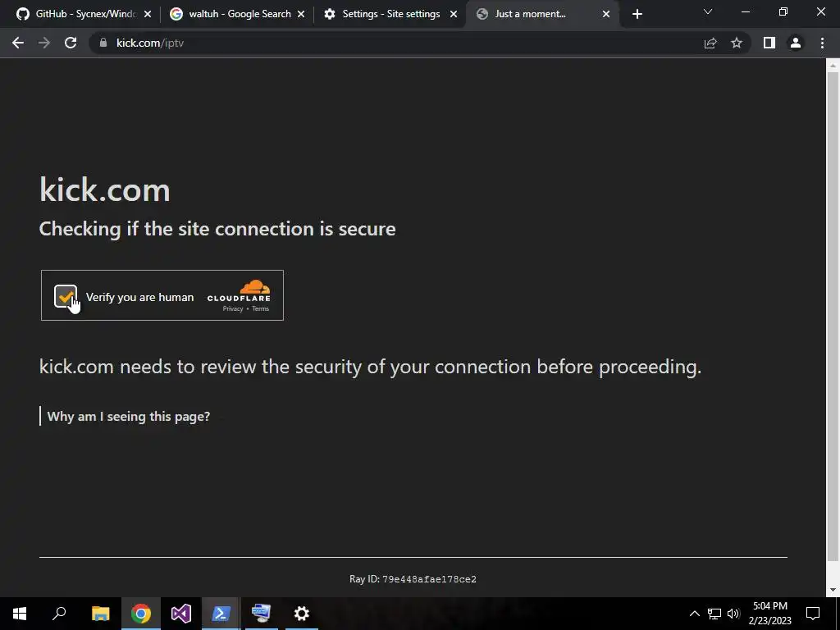
Task: Open Chrome three-dot menu
Action: (x=822, y=43)
